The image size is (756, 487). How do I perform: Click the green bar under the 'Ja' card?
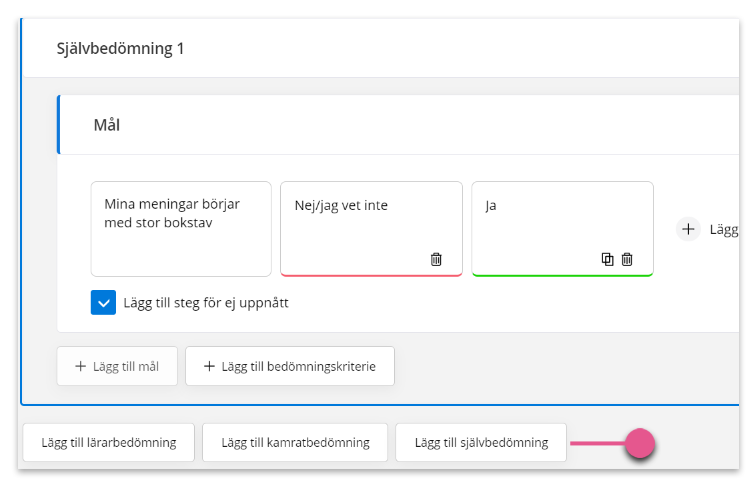[562, 275]
